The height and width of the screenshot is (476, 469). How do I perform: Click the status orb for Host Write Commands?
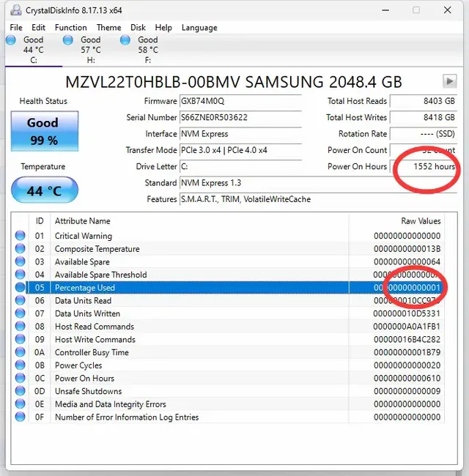tap(20, 339)
